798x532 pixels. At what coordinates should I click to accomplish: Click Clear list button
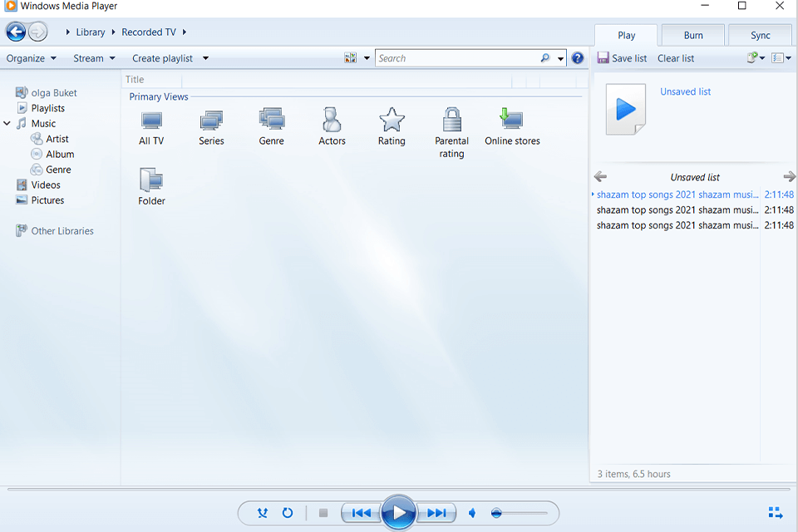(675, 58)
